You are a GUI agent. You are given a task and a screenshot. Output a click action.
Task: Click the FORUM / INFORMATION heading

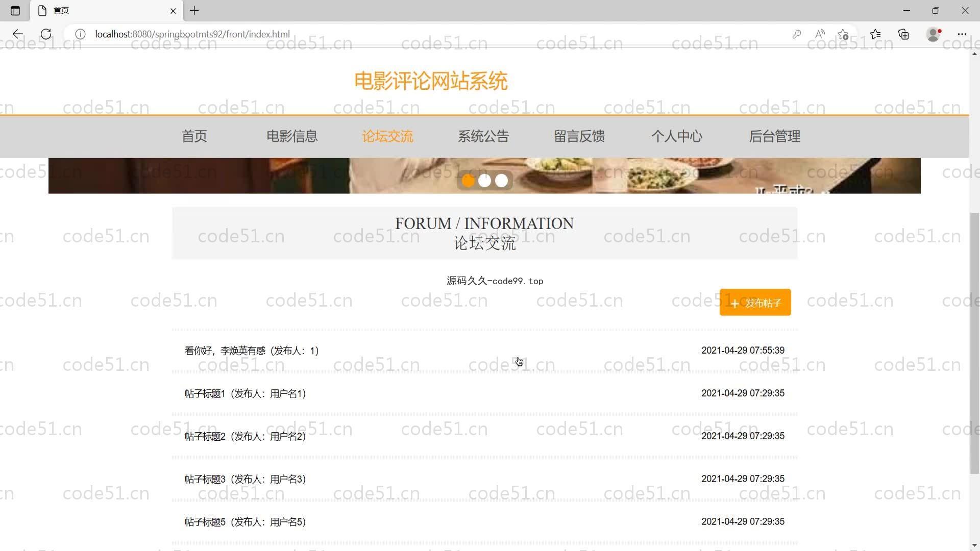point(484,223)
